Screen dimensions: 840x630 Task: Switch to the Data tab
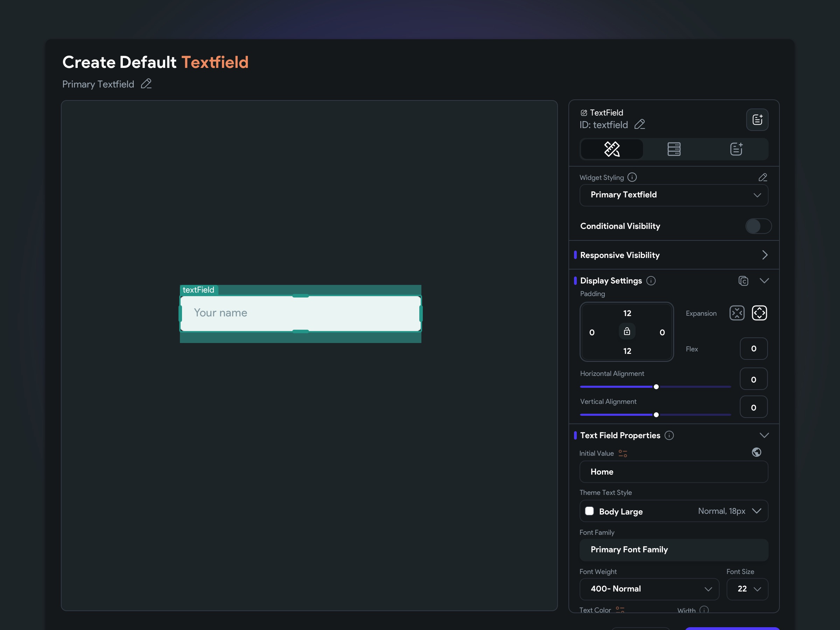point(674,149)
